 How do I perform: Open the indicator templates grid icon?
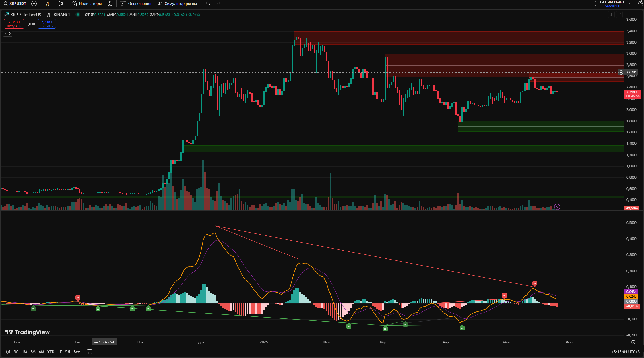[x=110, y=4]
